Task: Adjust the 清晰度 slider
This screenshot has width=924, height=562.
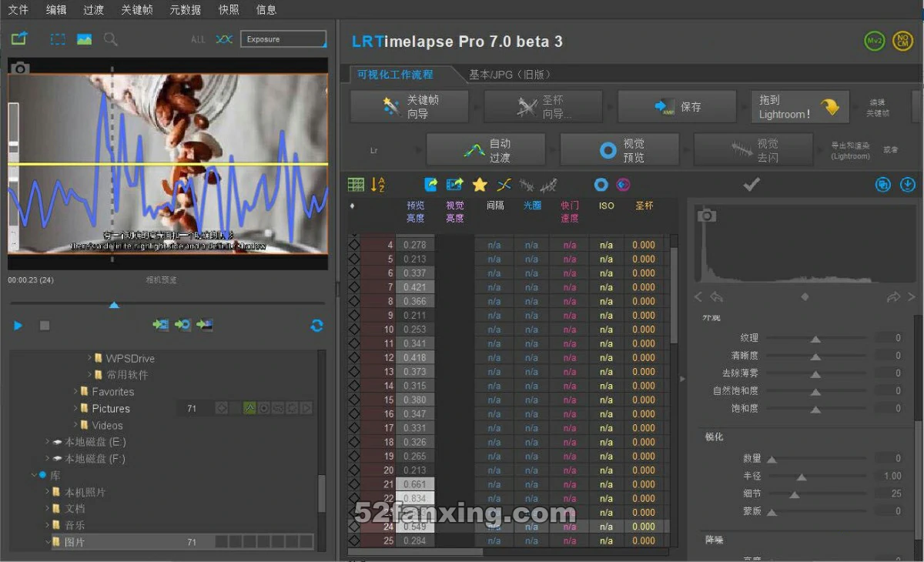Action: (x=815, y=356)
